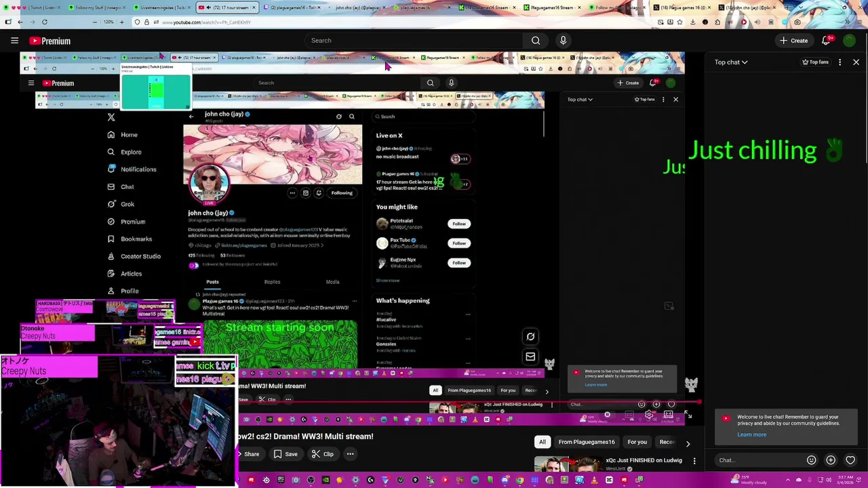This screenshot has height=488, width=868.
Task: Open VLC media player from the taskbar
Action: [594, 480]
